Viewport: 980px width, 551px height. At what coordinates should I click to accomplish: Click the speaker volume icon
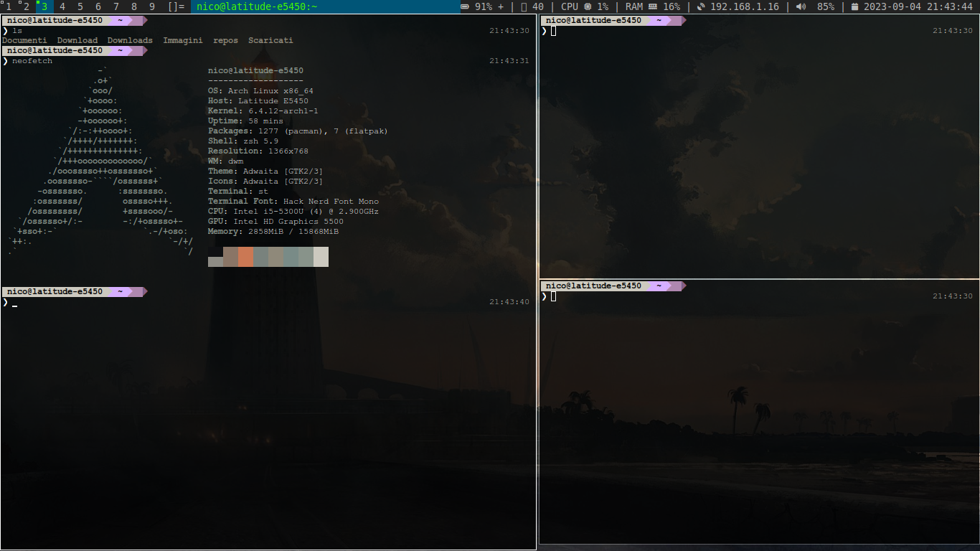click(801, 6)
